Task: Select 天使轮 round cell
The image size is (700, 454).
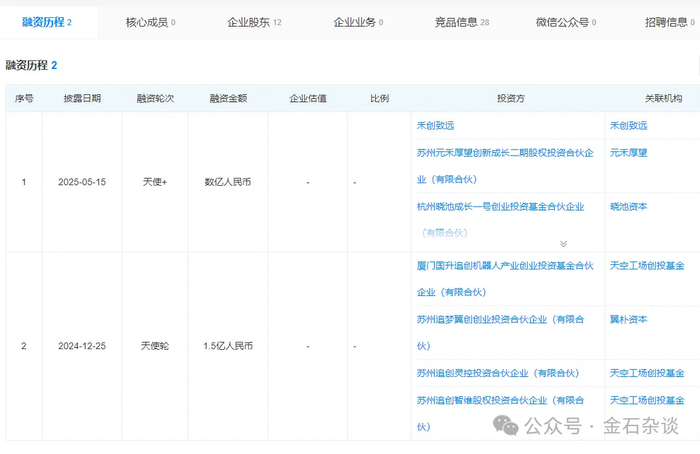Action: 155,346
